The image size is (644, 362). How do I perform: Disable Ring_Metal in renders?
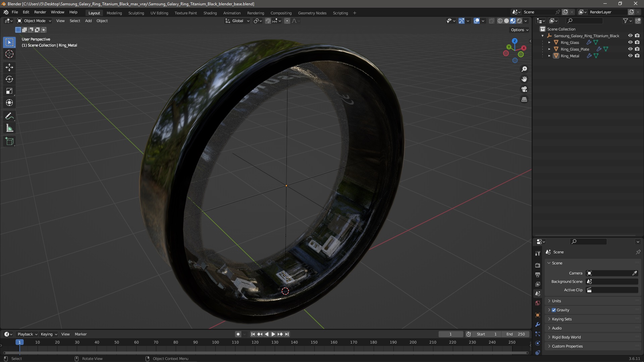click(x=637, y=56)
